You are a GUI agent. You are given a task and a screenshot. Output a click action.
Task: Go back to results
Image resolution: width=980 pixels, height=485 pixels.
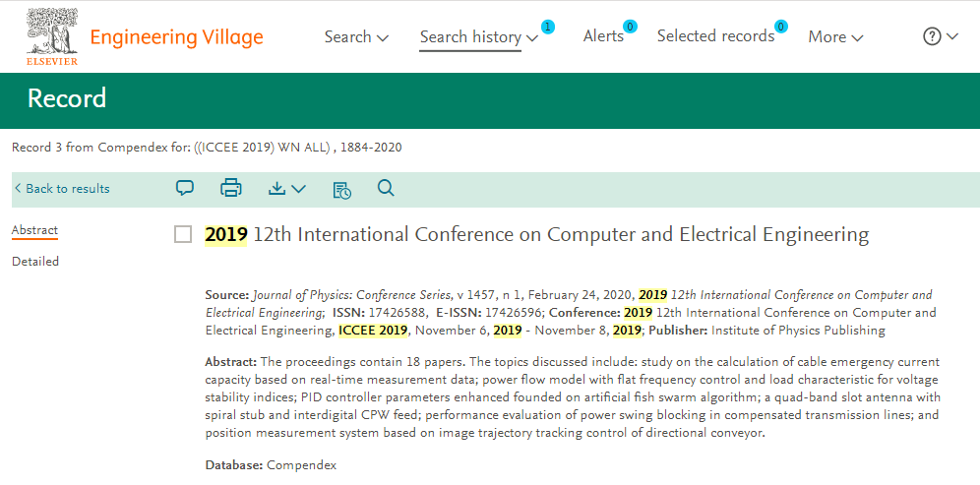62,189
